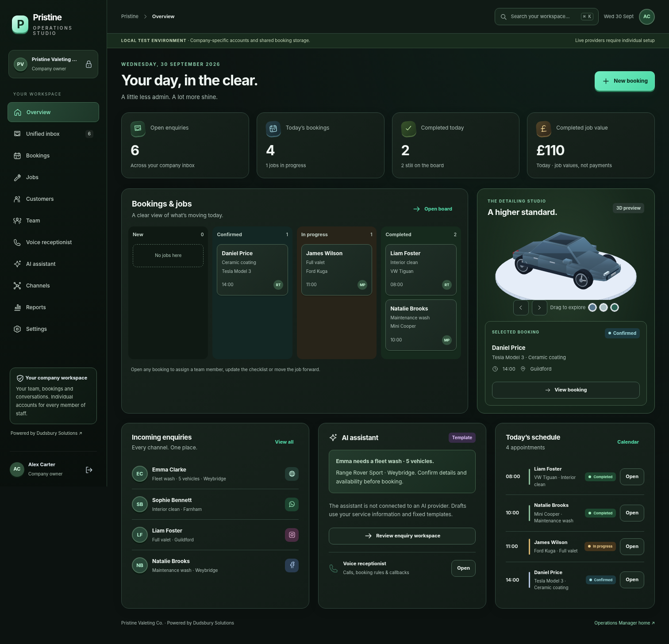Open Bookings from the sidebar
Screen dimensions: 669x644
point(53,155)
